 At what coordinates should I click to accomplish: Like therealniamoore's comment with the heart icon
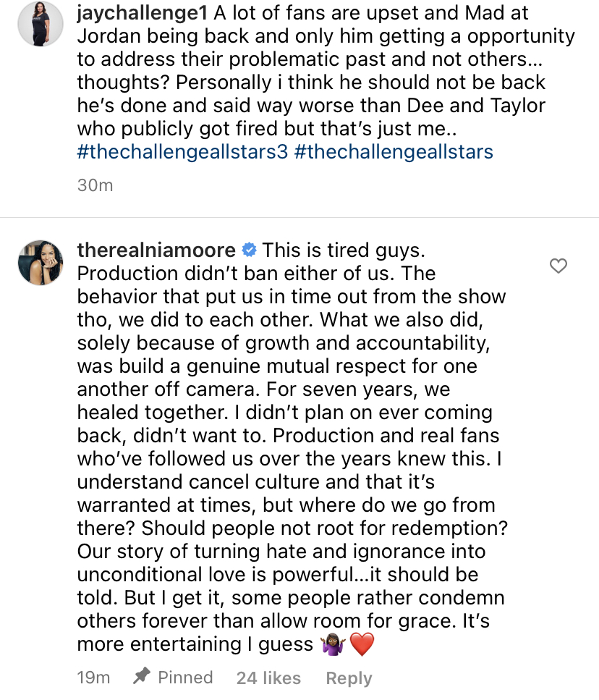(558, 266)
